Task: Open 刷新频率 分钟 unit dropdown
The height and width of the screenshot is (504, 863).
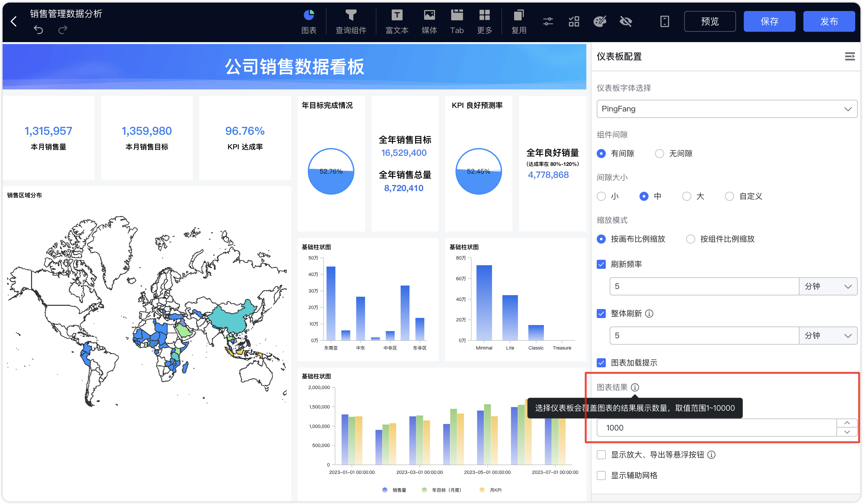Action: [828, 286]
